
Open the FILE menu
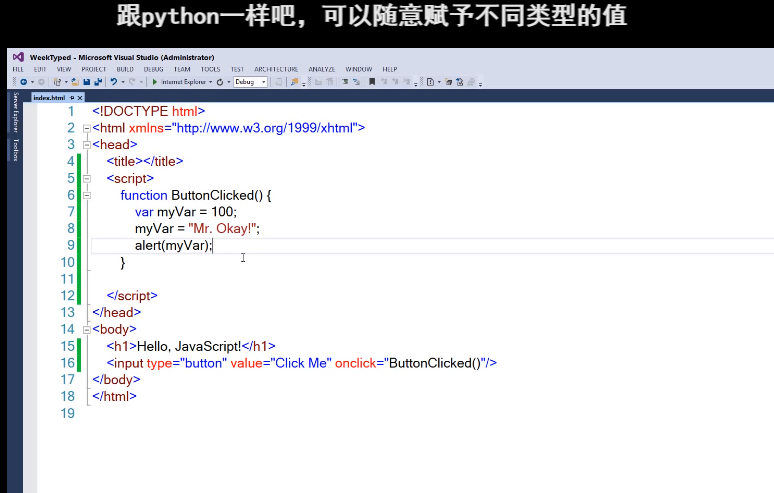pos(18,70)
